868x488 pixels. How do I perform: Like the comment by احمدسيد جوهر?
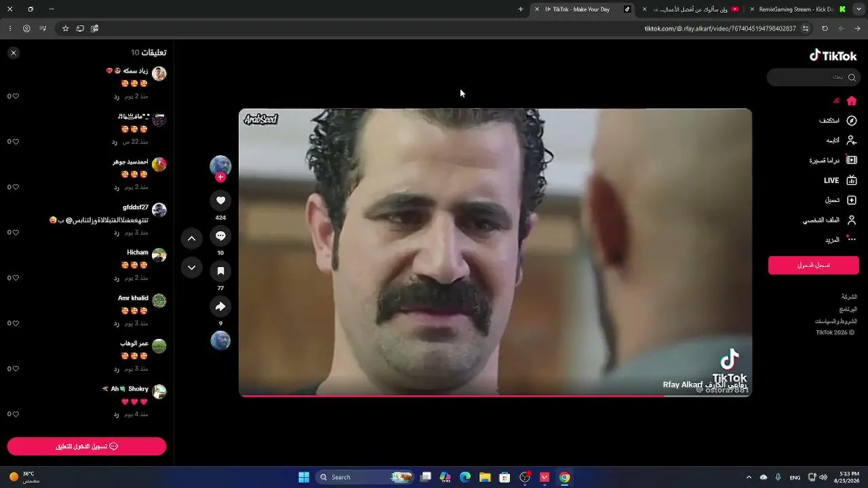16,187
